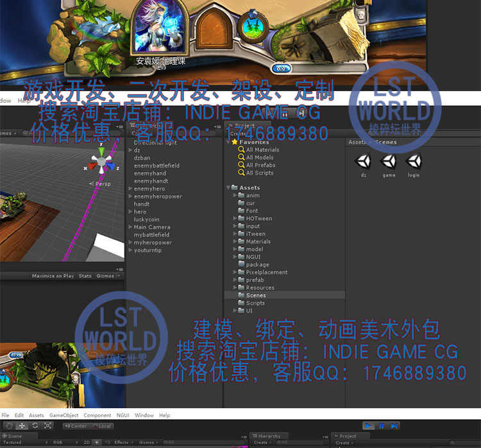The image size is (481, 448).
Task: Select luckycoin in Hierarchy
Action: 146,220
